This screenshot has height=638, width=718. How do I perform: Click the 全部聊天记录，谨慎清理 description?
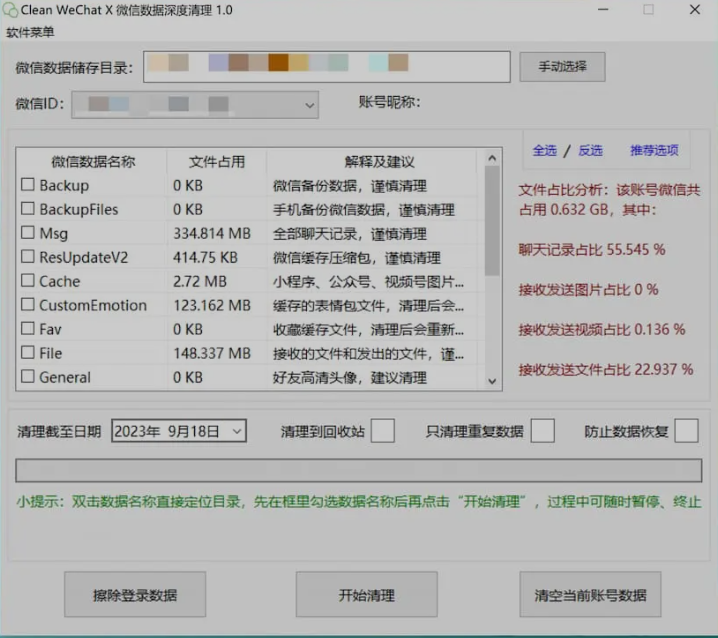tap(350, 234)
